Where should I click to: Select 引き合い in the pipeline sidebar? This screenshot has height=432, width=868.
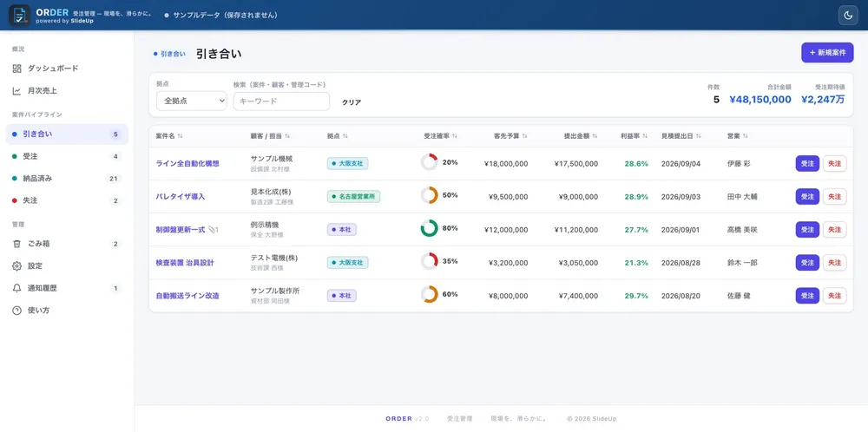pyautogui.click(x=67, y=134)
